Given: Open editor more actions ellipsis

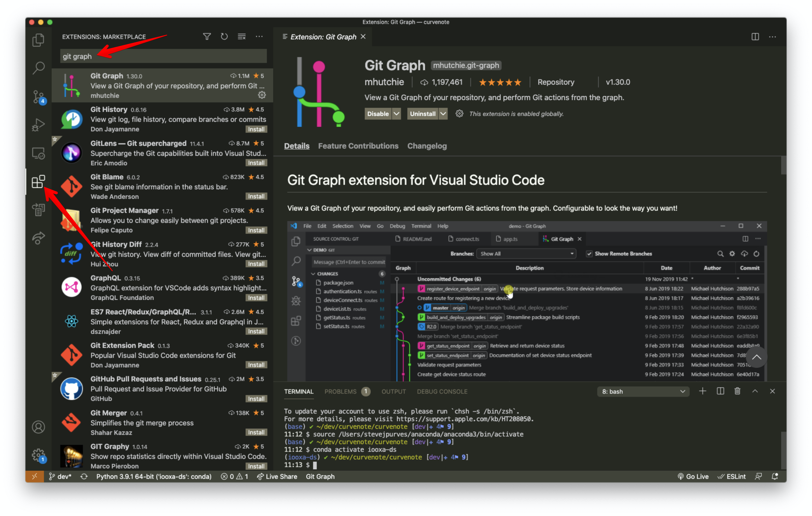Looking at the screenshot, I should point(772,36).
